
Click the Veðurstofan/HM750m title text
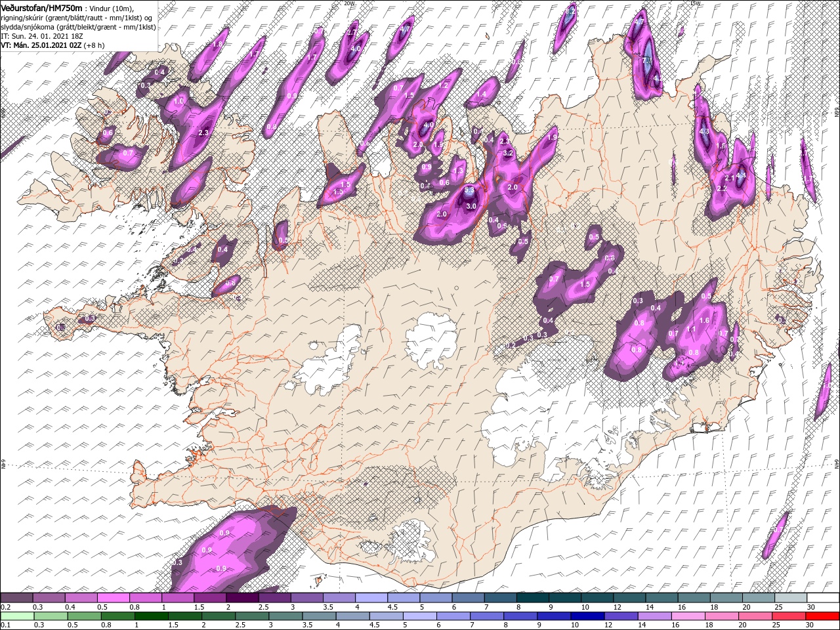(x=41, y=8)
